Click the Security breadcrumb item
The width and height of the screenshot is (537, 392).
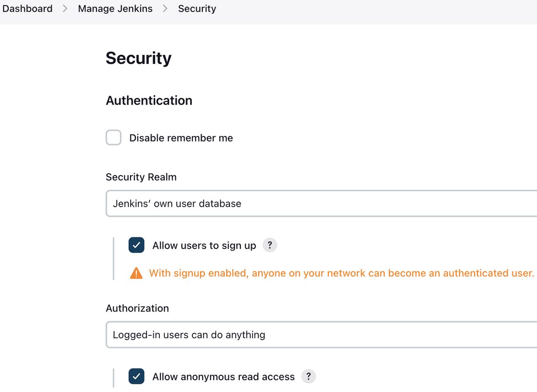[x=197, y=9]
